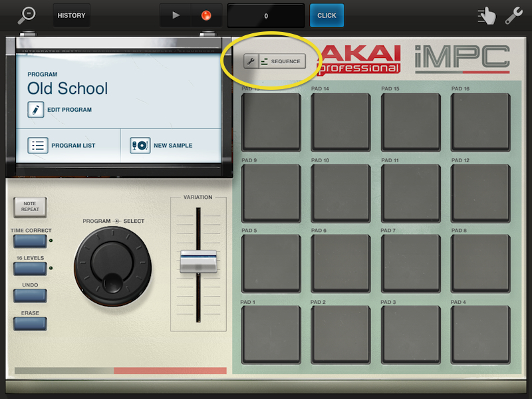Toggle the NOTE REPEAT button

pos(30,207)
